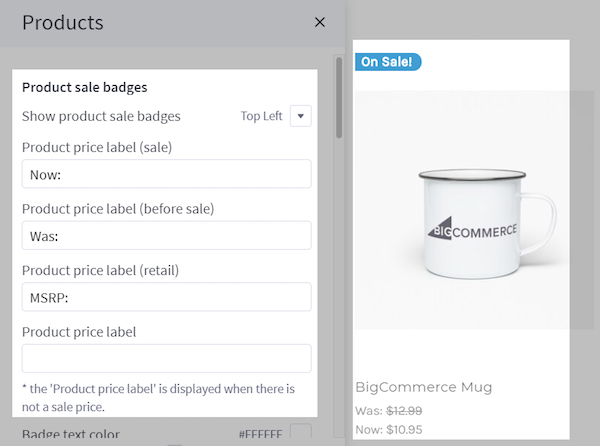Click the Products panel header title

point(62,22)
